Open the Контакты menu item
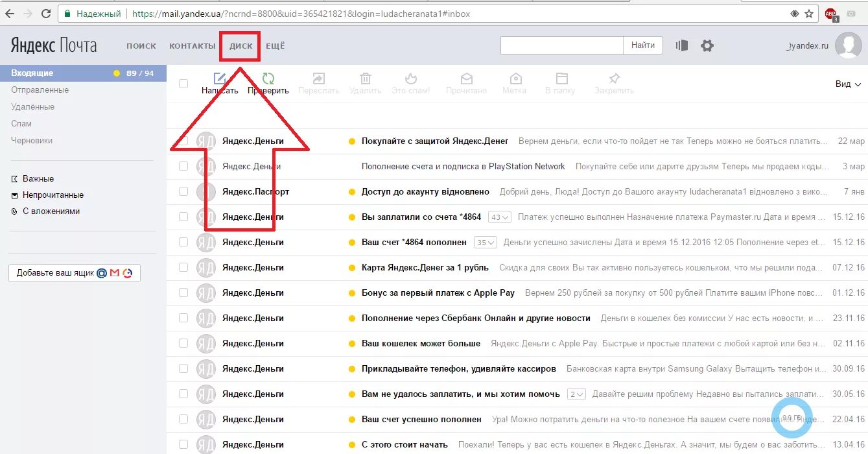The height and width of the screenshot is (454, 868). [192, 46]
